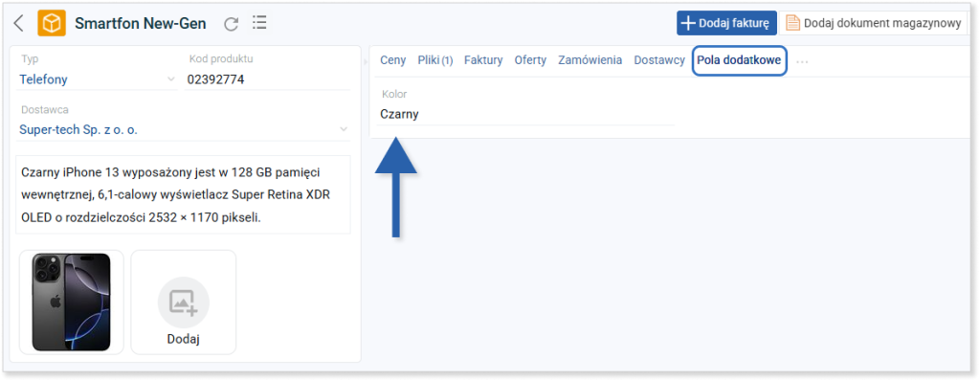Open the more tabs ellipsis
Viewport: 980px width, 381px height.
[803, 61]
